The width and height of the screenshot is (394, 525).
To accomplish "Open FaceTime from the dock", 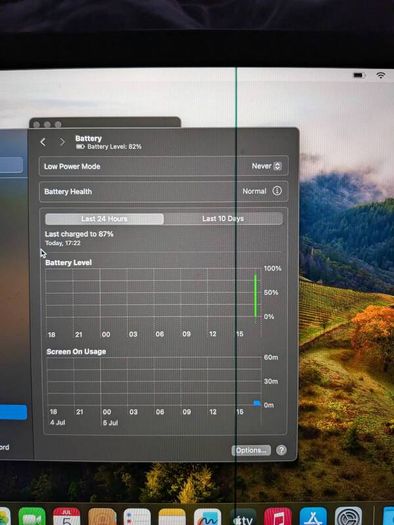I will click(x=32, y=517).
